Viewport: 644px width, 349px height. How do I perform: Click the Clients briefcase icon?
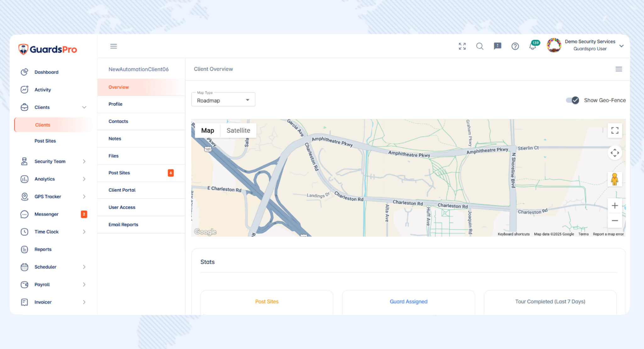point(24,107)
